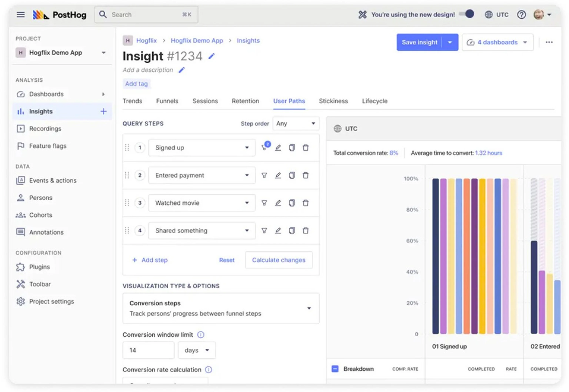
Task: Open the Retention tab
Action: pyautogui.click(x=245, y=101)
